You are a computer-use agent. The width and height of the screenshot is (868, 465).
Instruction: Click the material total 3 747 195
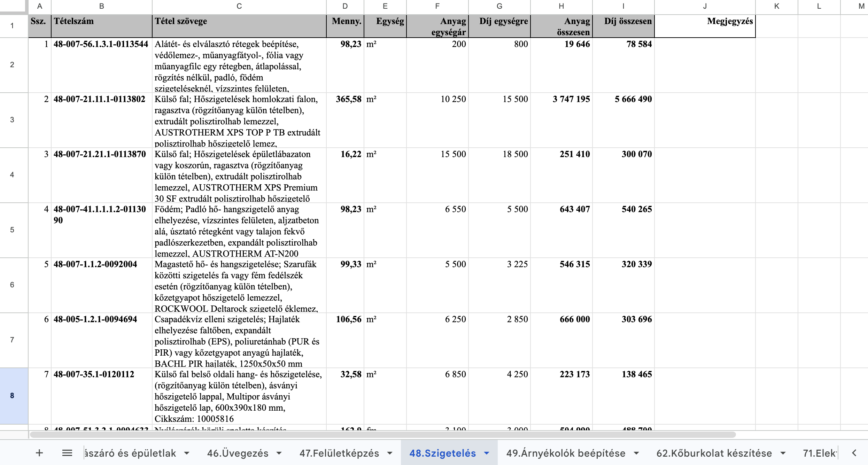tap(561, 120)
